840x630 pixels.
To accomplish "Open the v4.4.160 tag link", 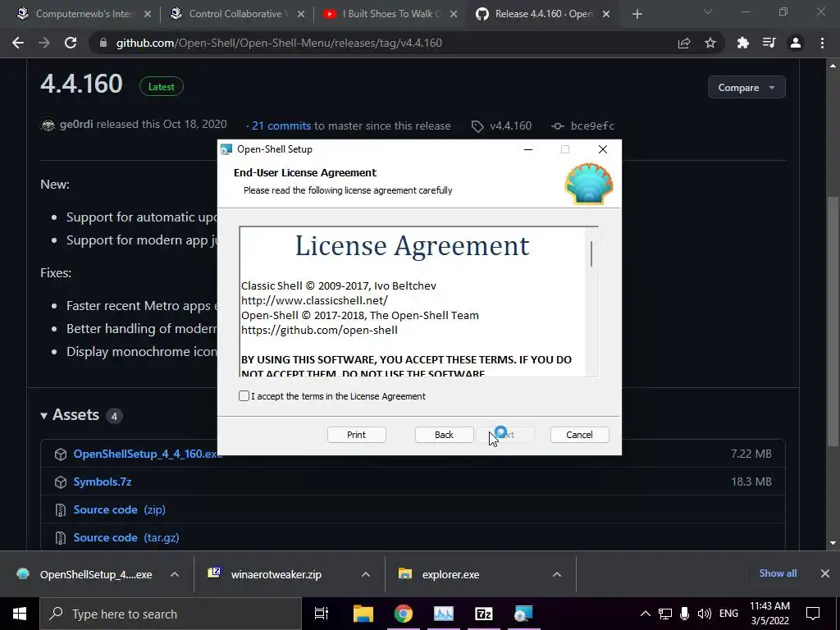I will (510, 126).
